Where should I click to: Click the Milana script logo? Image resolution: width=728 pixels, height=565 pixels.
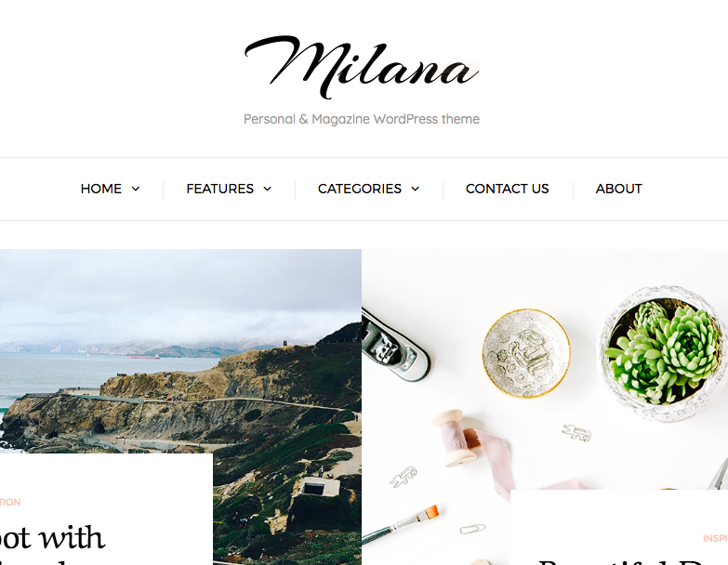click(362, 66)
